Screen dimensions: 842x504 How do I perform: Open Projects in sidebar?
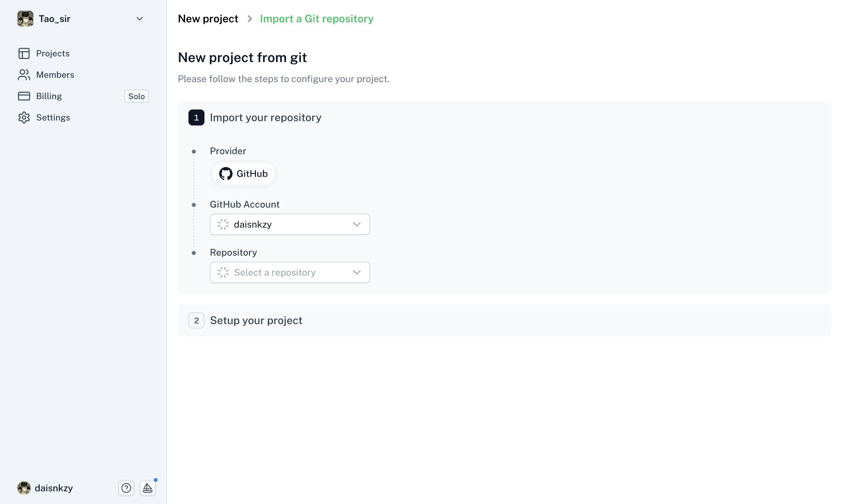53,53
